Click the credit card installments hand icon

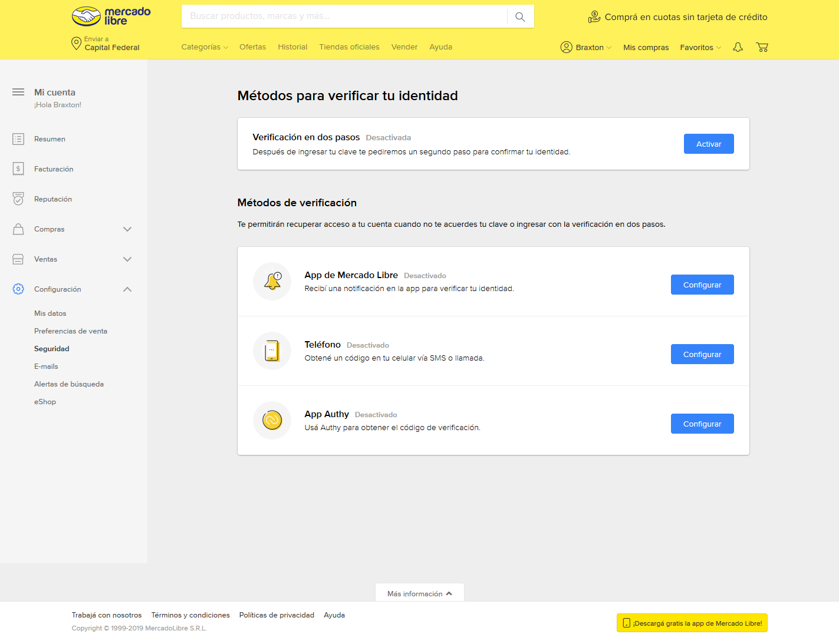[x=594, y=17]
